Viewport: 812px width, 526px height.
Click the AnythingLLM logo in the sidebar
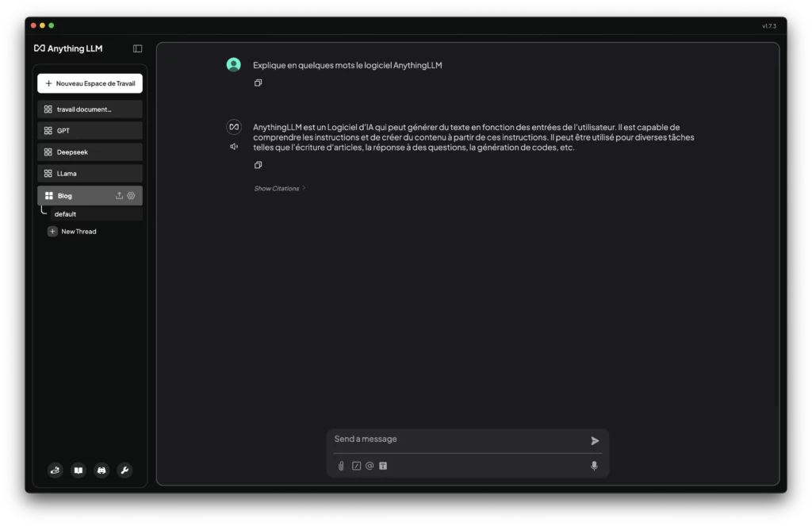[x=68, y=48]
